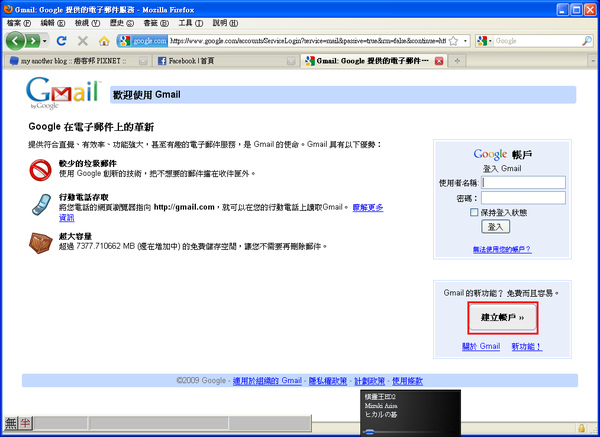Open the 工具 (Tools) menu
Viewport: 600px width, 437px height.
(x=191, y=23)
